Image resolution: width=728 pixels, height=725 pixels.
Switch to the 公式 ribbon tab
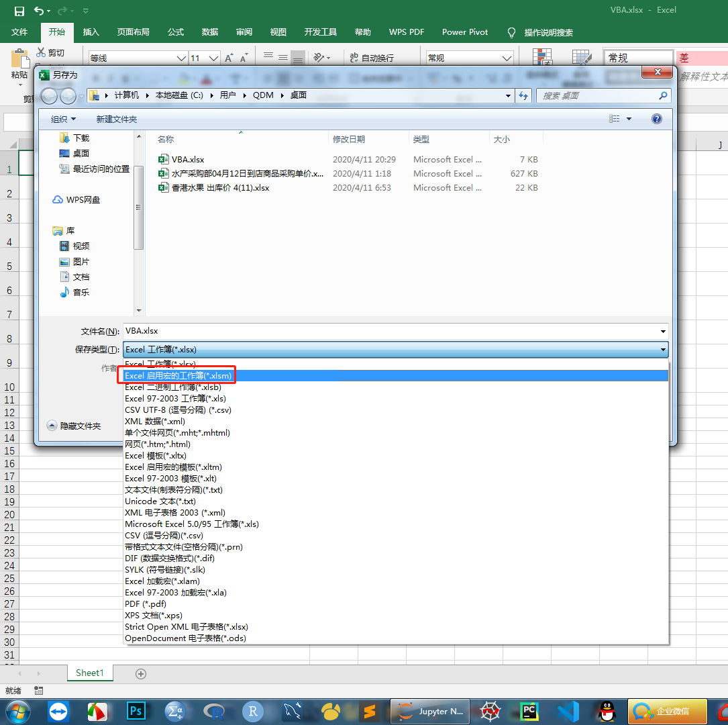click(176, 32)
